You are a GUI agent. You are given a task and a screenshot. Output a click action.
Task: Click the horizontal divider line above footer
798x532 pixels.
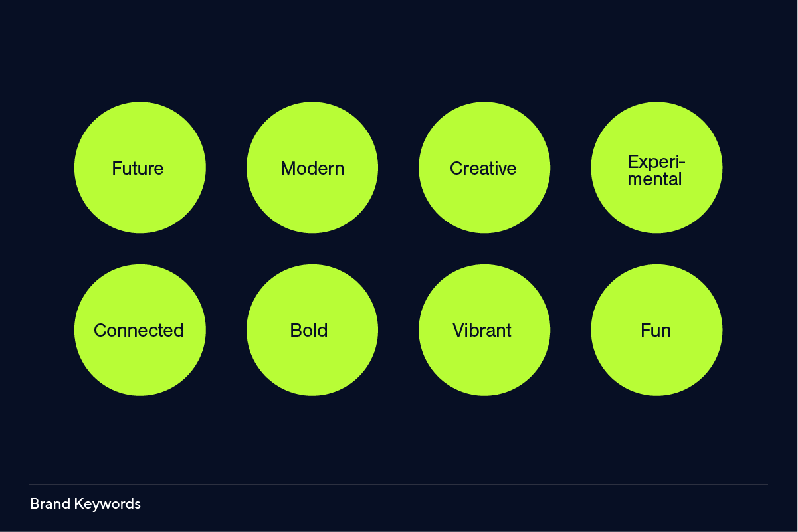pyautogui.click(x=399, y=484)
